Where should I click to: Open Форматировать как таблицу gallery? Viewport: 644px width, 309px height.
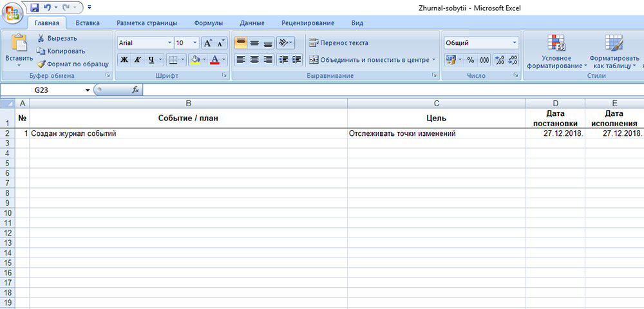point(614,51)
